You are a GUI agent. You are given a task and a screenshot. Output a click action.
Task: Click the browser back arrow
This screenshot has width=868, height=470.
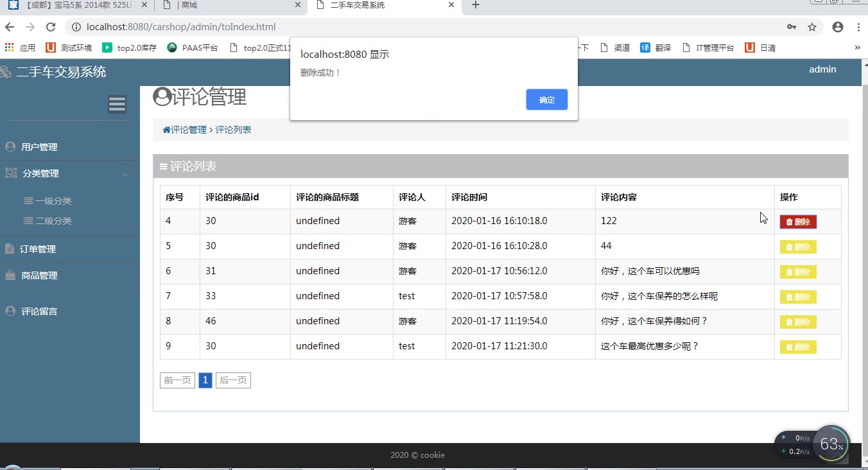[x=10, y=27]
